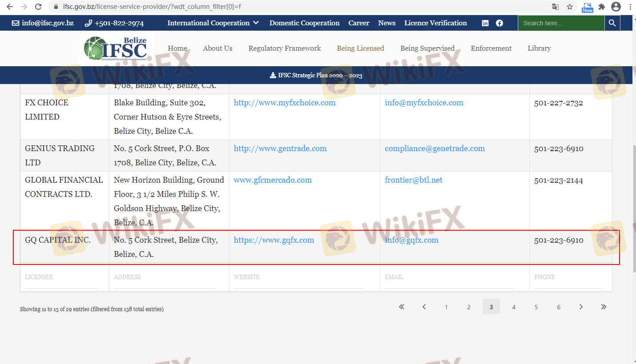Go to previous table page arrow
Screen dimensions: 636x364
pyautogui.click(x=424, y=307)
